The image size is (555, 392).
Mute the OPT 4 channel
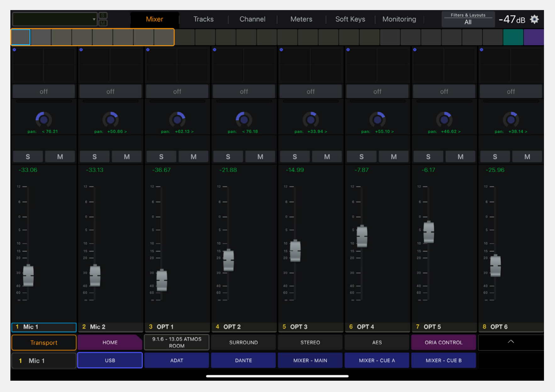click(x=394, y=157)
